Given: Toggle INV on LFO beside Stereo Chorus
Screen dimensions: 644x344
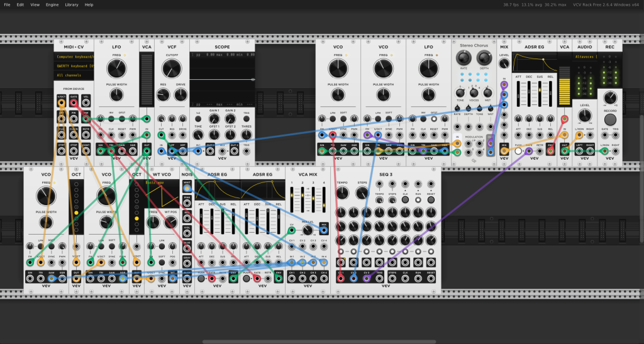Looking at the screenshot, I should [423, 119].
